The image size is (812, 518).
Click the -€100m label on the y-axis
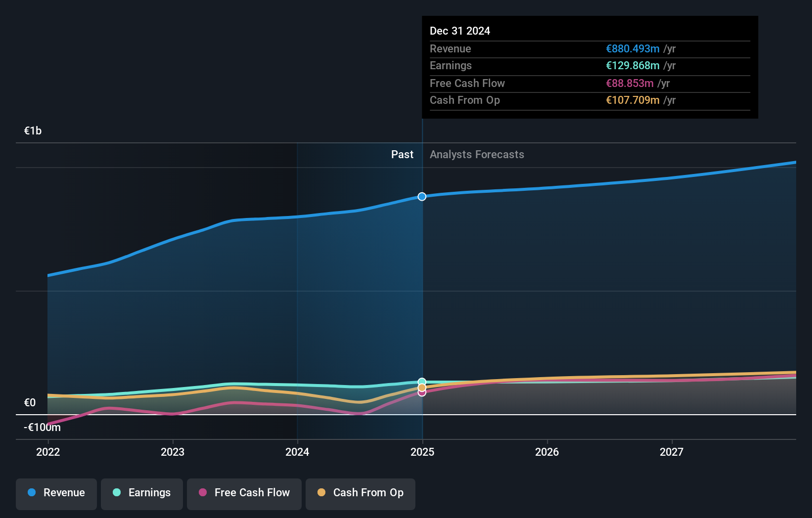coord(42,427)
